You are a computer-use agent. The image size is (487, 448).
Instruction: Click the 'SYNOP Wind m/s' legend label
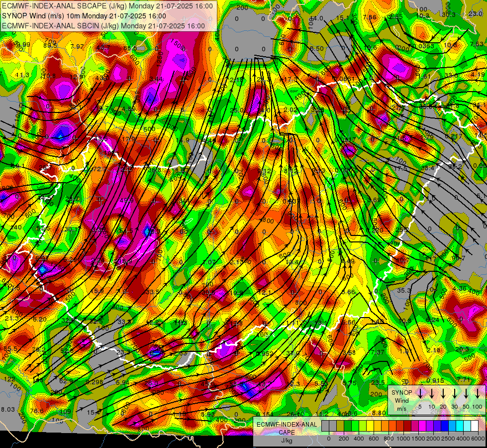coord(401,400)
